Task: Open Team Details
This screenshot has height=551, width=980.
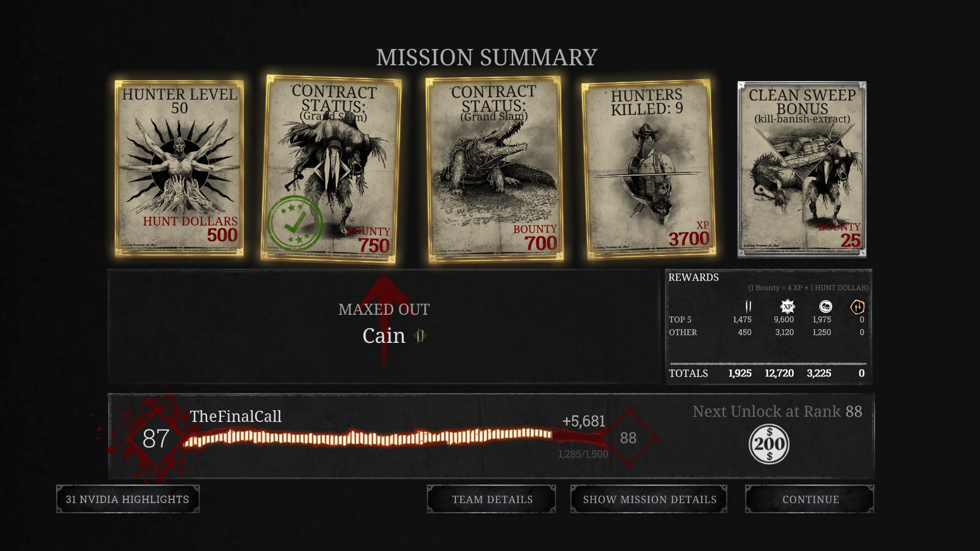Action: pyautogui.click(x=492, y=499)
